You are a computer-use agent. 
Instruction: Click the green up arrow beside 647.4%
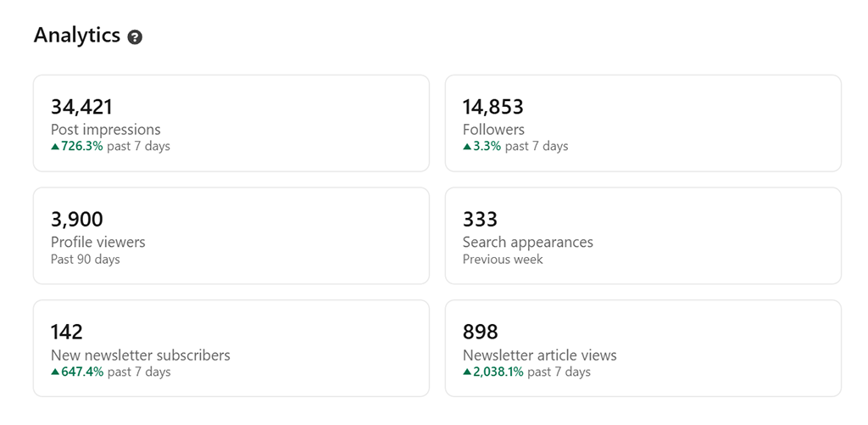click(55, 372)
